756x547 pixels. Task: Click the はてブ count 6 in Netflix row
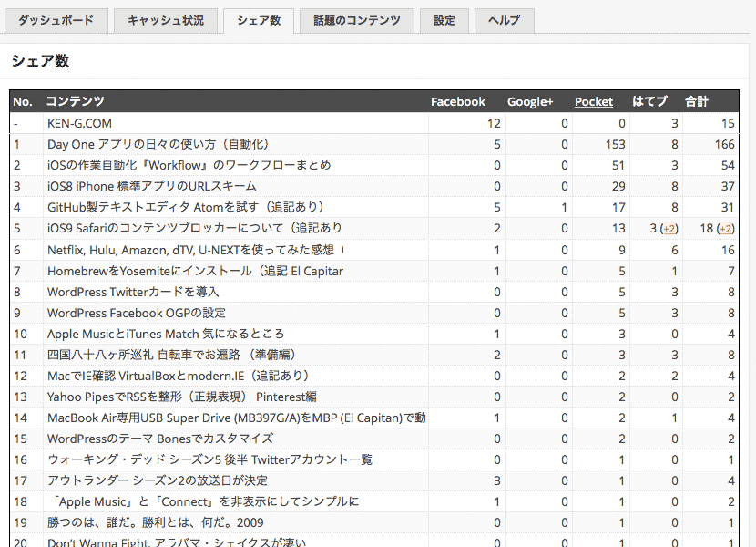pyautogui.click(x=675, y=250)
